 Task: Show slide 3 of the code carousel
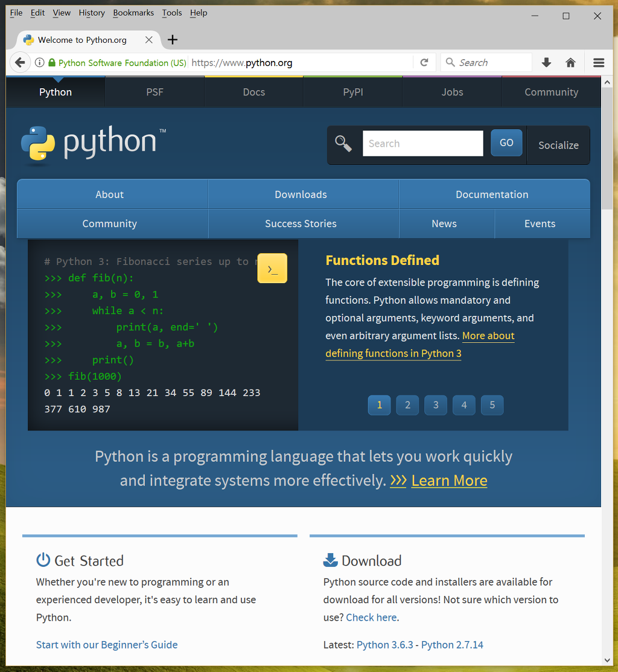pyautogui.click(x=436, y=405)
